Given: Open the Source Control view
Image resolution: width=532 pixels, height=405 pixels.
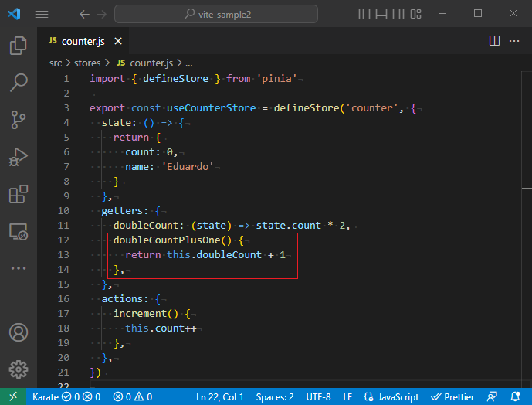Looking at the screenshot, I should (x=19, y=120).
